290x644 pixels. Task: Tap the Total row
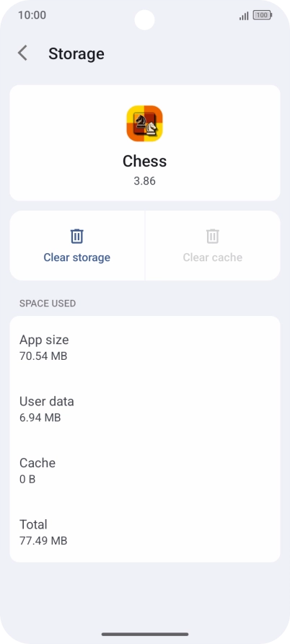pyautogui.click(x=144, y=532)
